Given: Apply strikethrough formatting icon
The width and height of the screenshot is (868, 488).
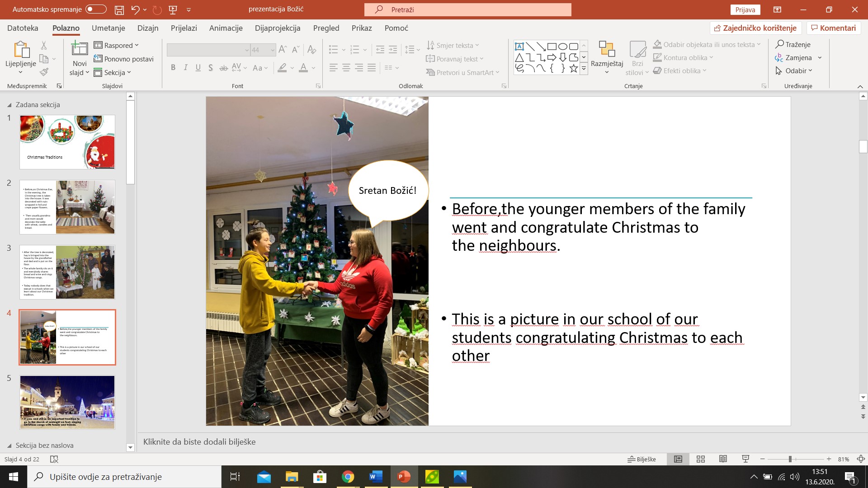Looking at the screenshot, I should 223,68.
